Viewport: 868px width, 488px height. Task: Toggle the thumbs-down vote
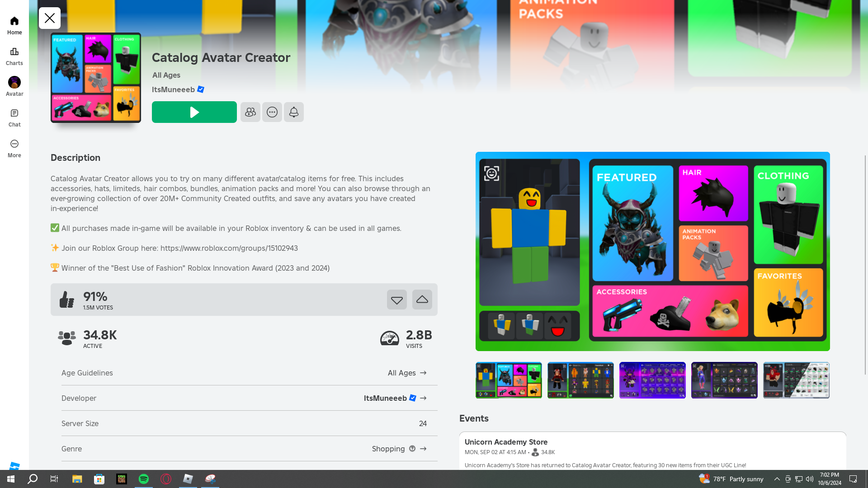(x=396, y=300)
